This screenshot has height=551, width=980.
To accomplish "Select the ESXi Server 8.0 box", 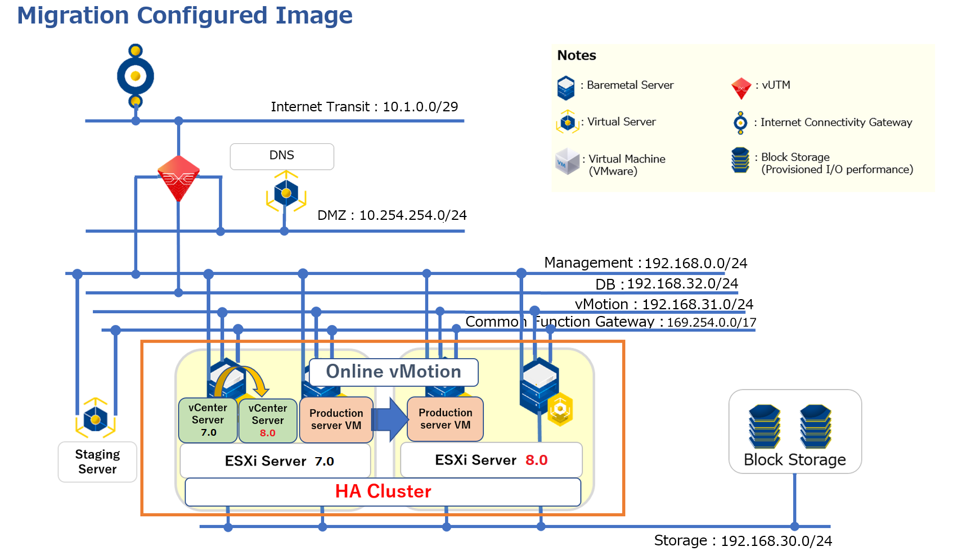I will pyautogui.click(x=491, y=460).
